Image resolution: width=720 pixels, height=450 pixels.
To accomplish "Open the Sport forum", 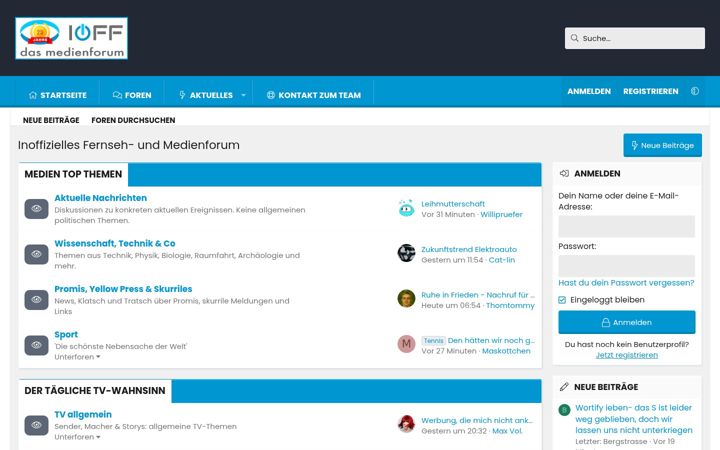I will coord(66,334).
